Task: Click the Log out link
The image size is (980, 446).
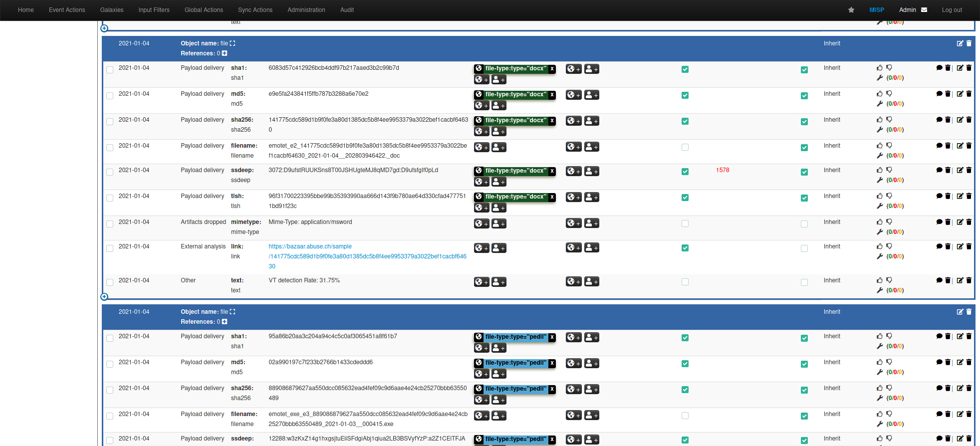Action: [x=952, y=10]
